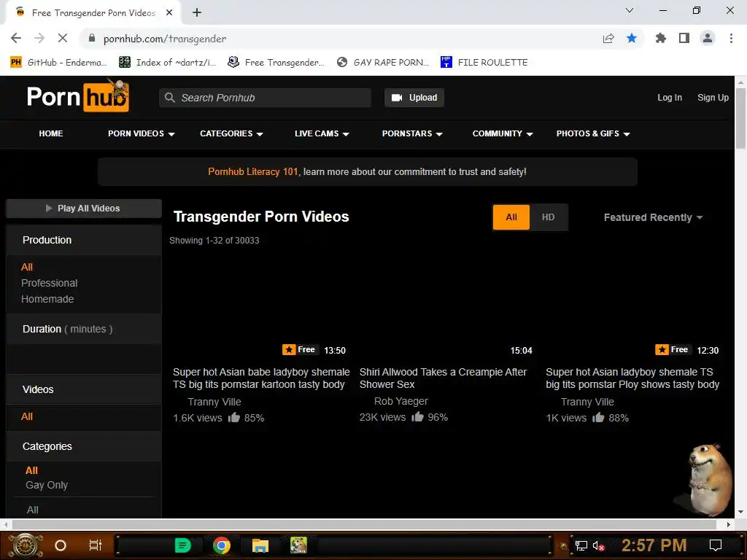Screen dimensions: 747x560
Task: Click the vertical page scrollbar
Action: coord(740,119)
